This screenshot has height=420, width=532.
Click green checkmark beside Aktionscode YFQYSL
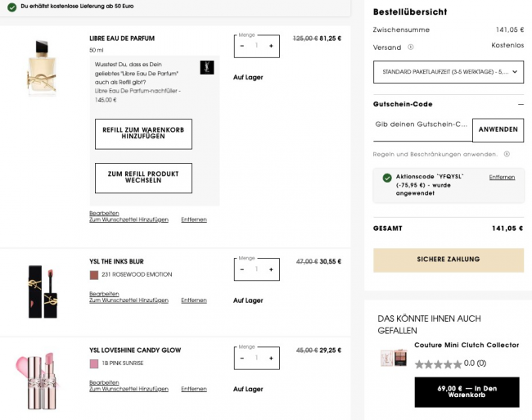click(387, 178)
